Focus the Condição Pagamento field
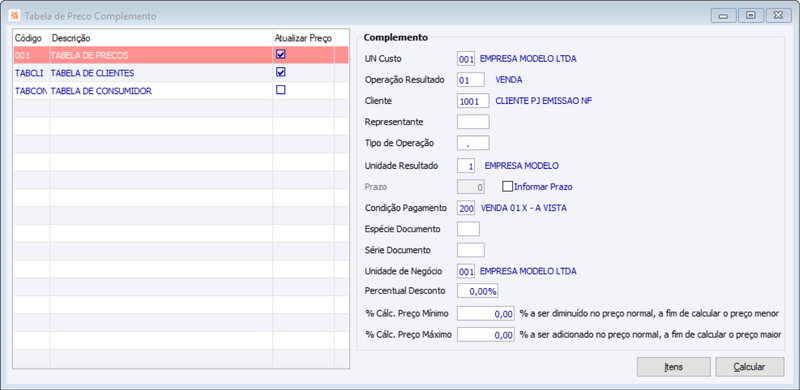 coord(466,208)
